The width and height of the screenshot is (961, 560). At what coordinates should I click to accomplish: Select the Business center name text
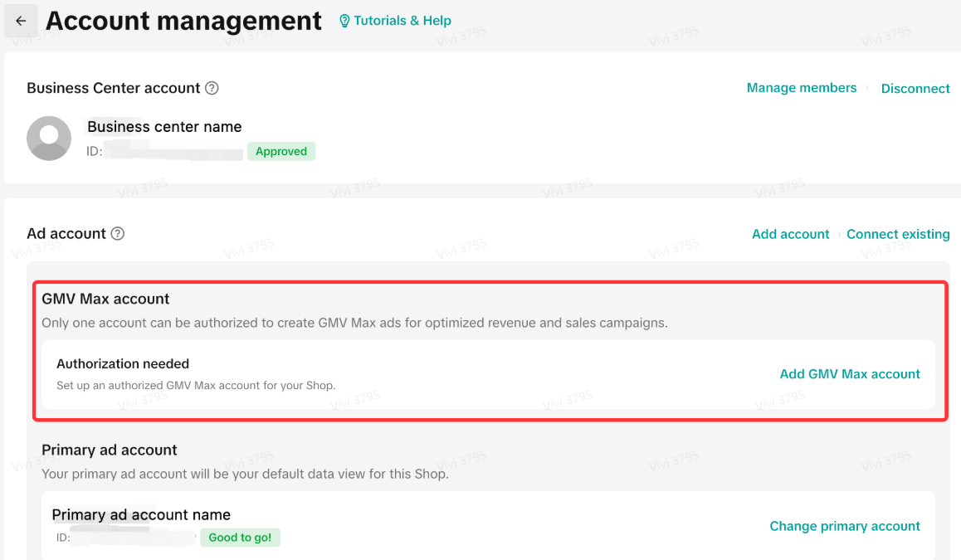(x=164, y=127)
